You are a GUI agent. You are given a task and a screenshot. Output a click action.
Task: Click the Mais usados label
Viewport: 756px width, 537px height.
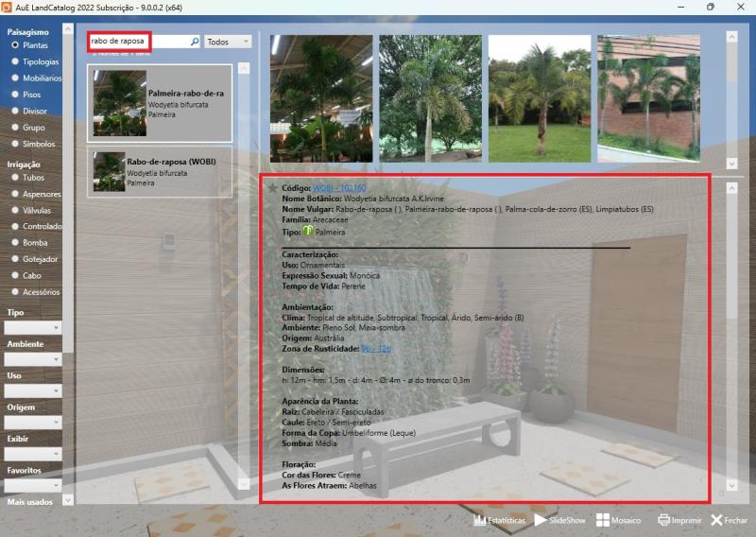(30, 502)
